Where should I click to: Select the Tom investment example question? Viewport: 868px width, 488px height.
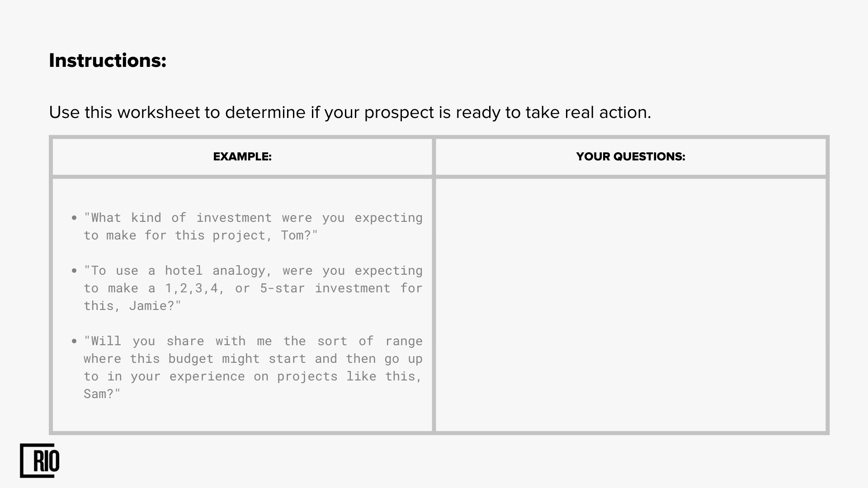[x=253, y=226]
